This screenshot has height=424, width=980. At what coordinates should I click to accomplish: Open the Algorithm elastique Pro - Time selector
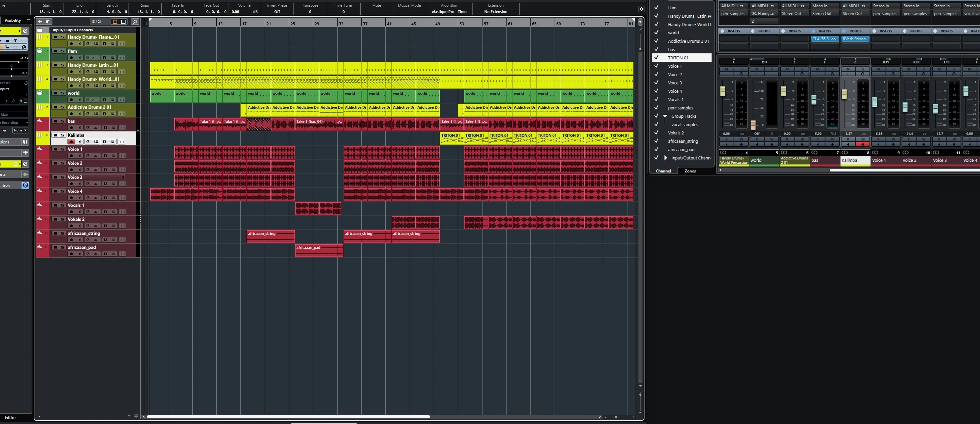click(x=449, y=12)
